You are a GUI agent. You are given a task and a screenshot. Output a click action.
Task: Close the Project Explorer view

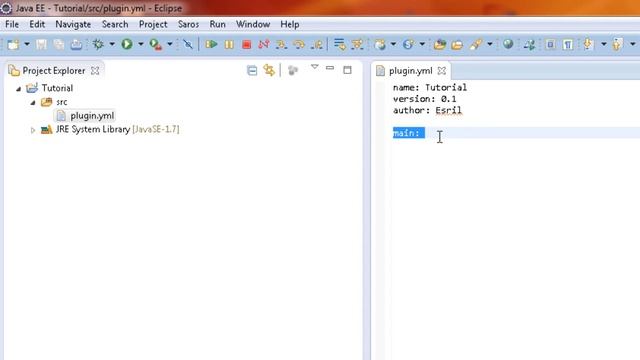point(95,71)
